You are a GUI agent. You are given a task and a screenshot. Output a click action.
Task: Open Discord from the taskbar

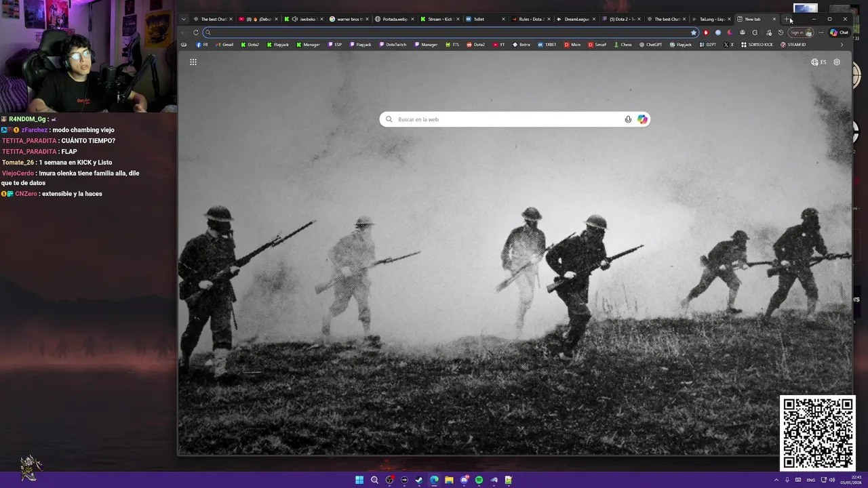464,480
